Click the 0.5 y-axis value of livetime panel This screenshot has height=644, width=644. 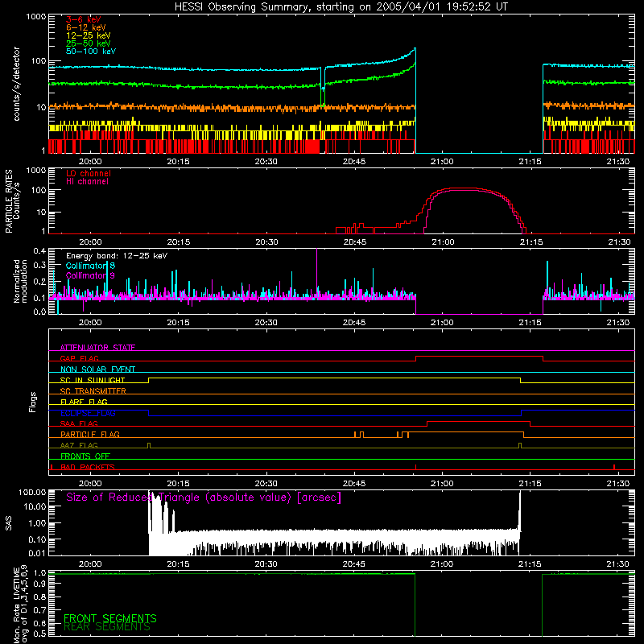coord(39,634)
